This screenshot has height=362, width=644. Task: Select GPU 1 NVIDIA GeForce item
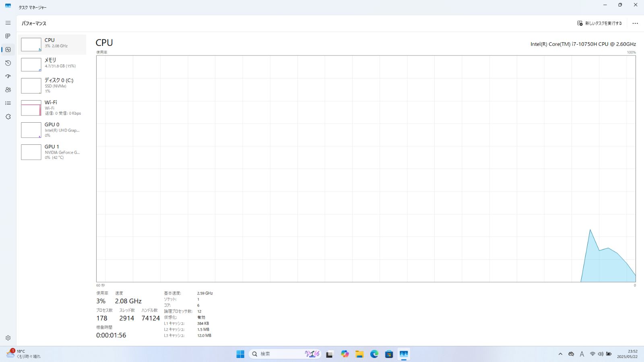(x=52, y=152)
